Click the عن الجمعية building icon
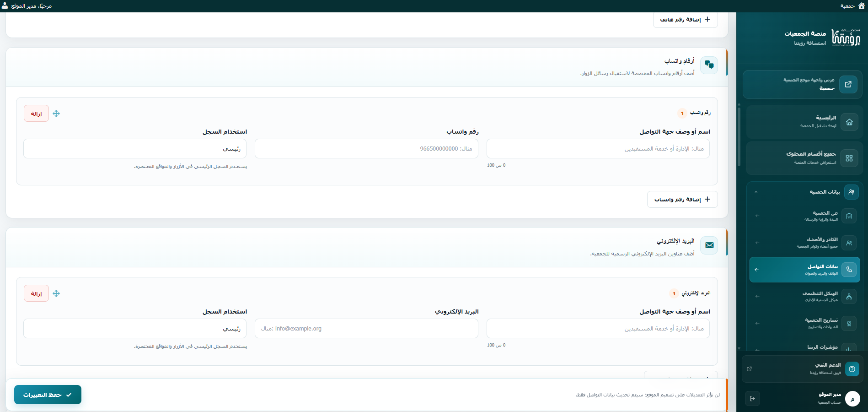The height and width of the screenshot is (412, 868). 849,216
